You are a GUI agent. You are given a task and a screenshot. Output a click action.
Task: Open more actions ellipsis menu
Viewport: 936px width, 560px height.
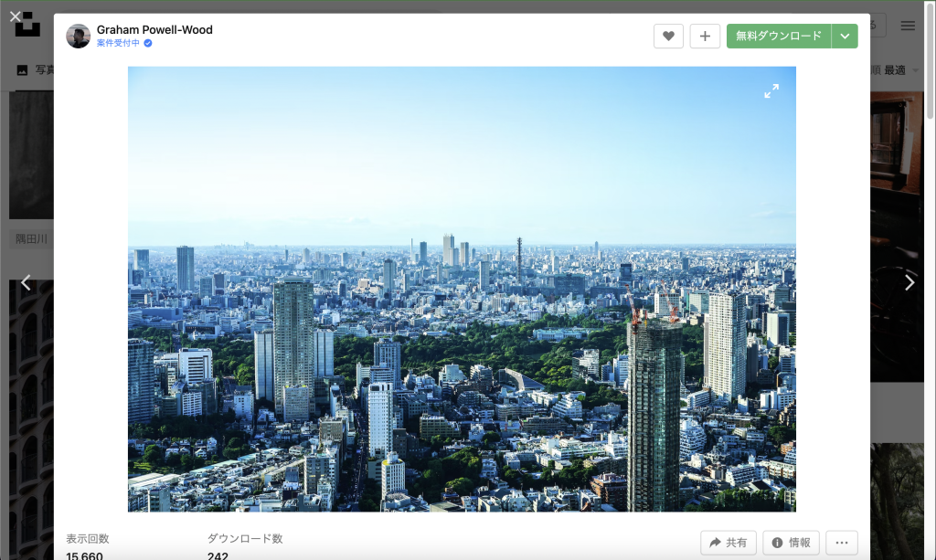(x=842, y=543)
